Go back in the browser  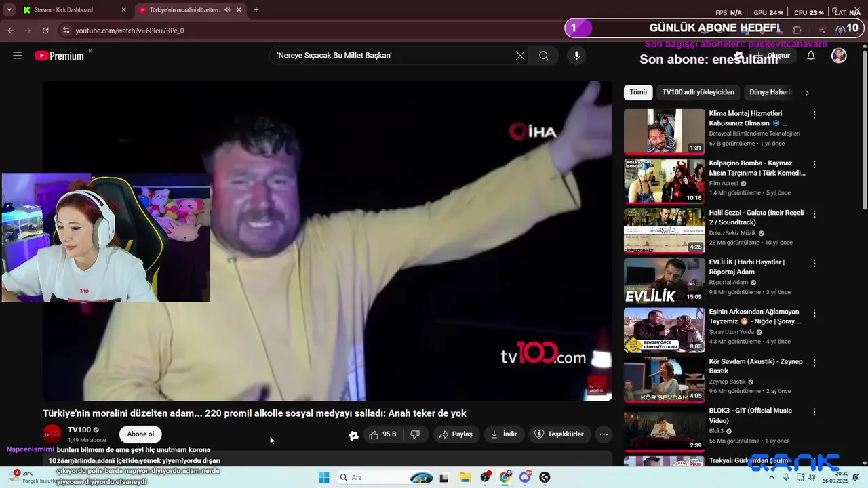10,30
